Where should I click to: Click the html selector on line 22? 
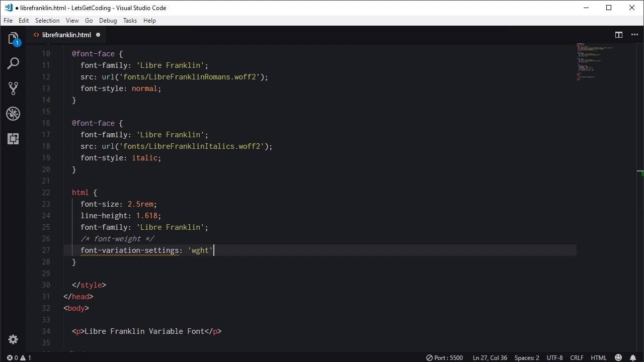[80, 193]
